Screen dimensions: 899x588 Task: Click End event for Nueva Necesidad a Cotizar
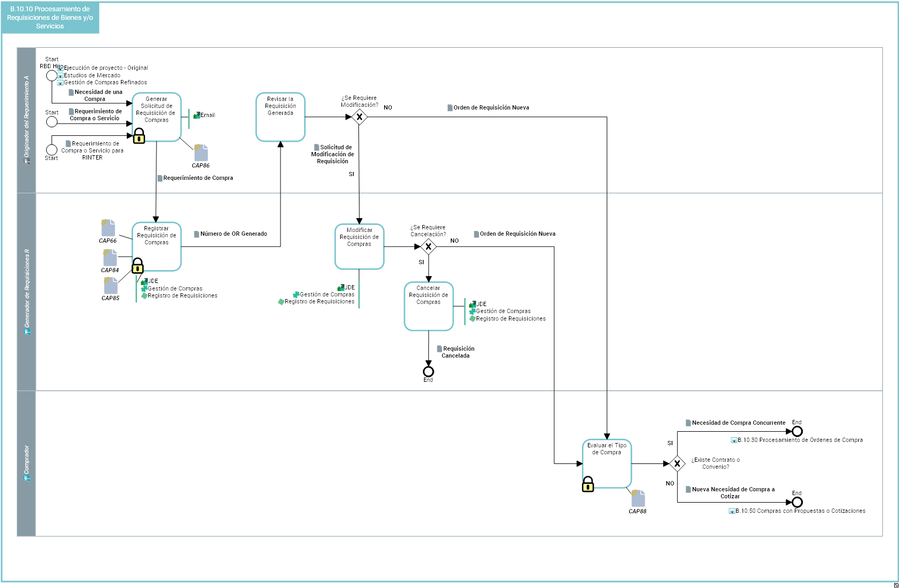(797, 502)
